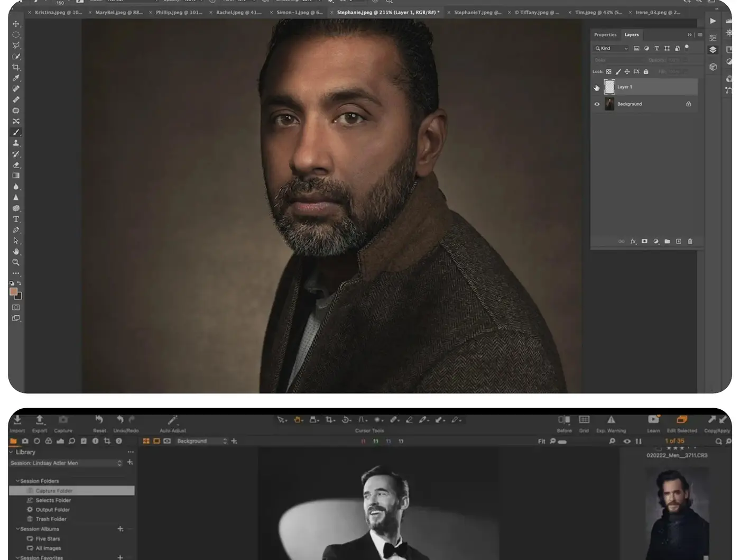Select the Hand tool
This screenshot has height=560, width=740.
coord(16,252)
